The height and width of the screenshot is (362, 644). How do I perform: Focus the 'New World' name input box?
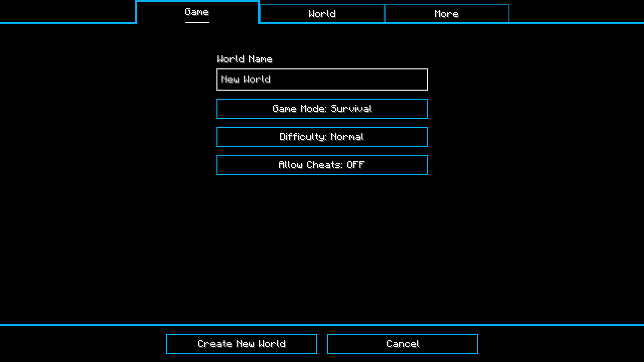tap(322, 80)
